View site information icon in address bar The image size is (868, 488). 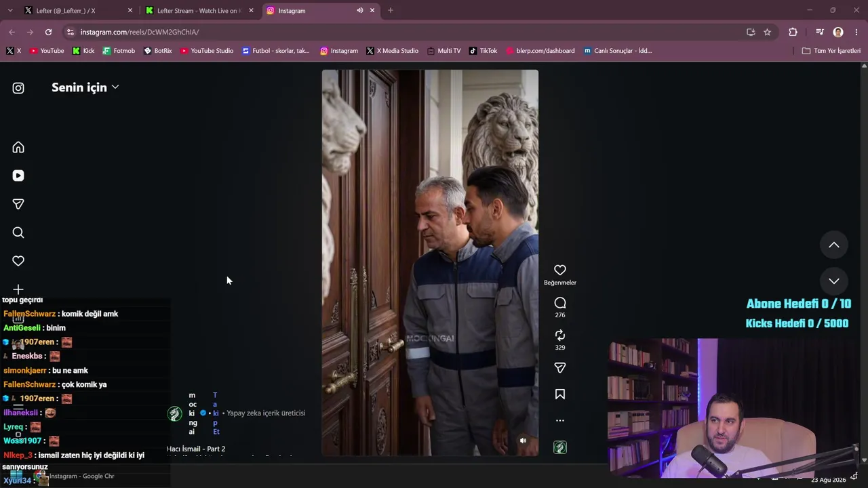[x=70, y=32]
